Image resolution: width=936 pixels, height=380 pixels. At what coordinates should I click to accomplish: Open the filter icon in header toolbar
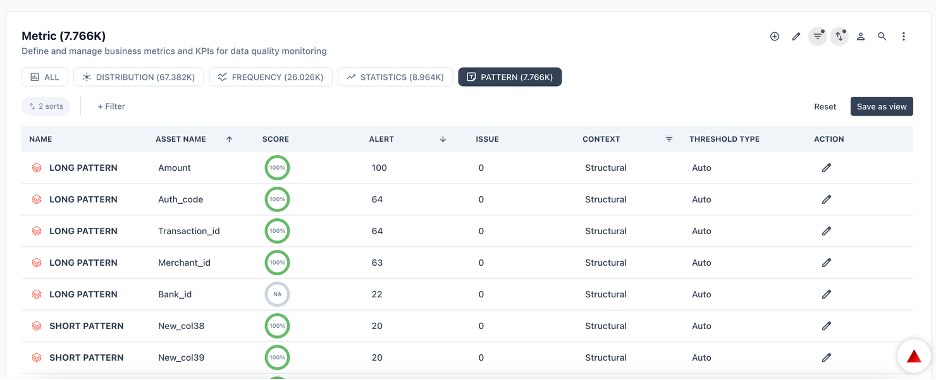tap(818, 36)
